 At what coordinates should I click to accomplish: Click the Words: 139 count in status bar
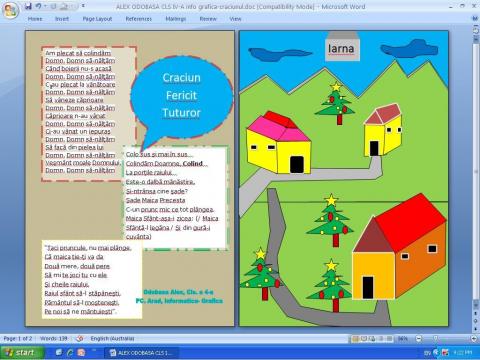coord(54,339)
